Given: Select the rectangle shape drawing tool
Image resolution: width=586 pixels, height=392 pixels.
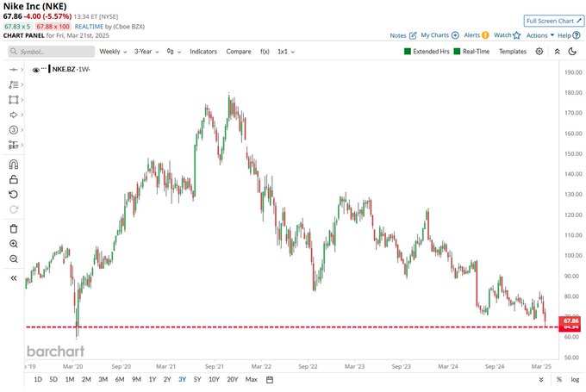Looking at the screenshot, I should (14, 100).
